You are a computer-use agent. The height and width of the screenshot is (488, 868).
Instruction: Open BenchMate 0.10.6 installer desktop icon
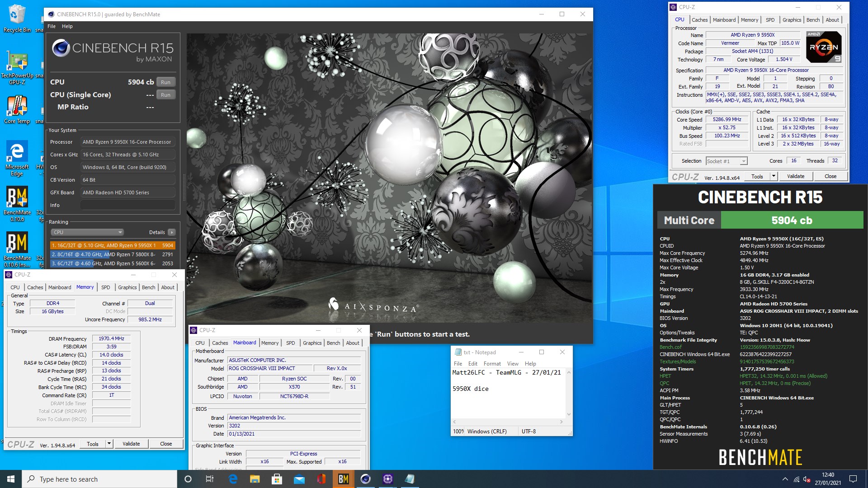(17, 250)
